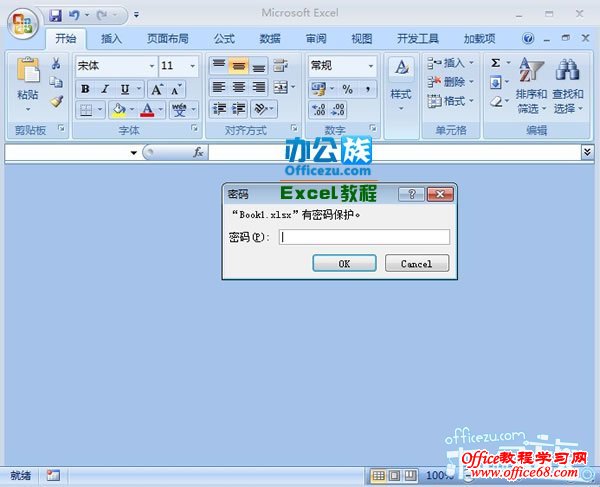Apply red font color A
The height and width of the screenshot is (487, 600).
147,111
